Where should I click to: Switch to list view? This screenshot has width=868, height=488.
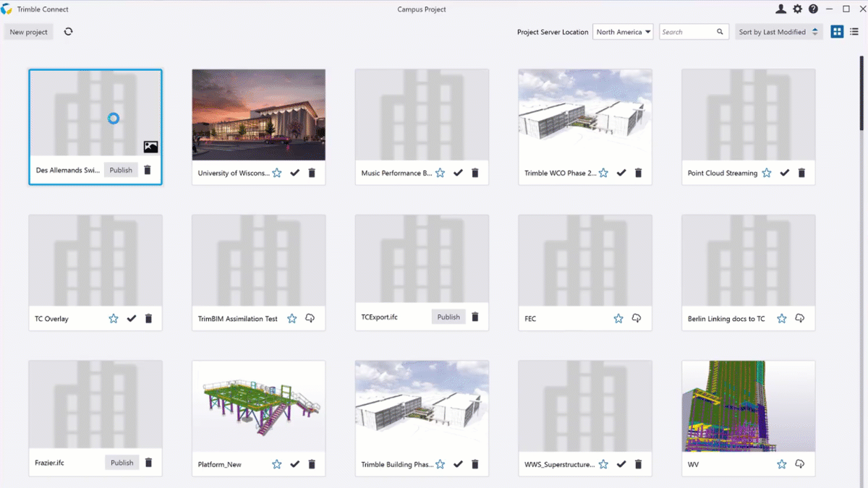click(854, 32)
